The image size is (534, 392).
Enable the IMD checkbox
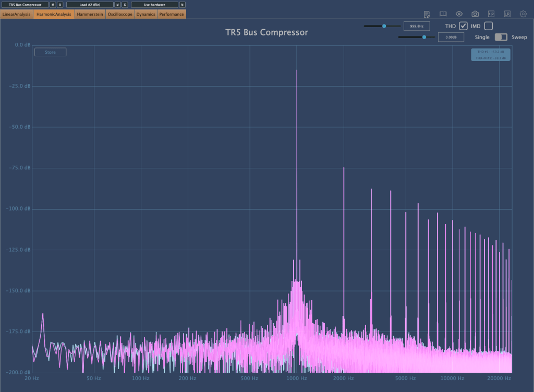tap(488, 26)
